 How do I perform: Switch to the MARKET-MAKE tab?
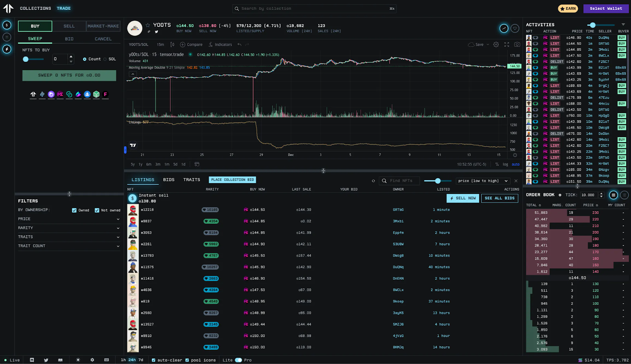point(103,26)
